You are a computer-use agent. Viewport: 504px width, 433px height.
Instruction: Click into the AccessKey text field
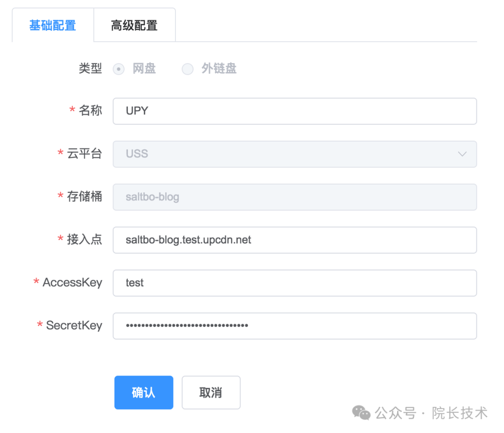(x=294, y=283)
